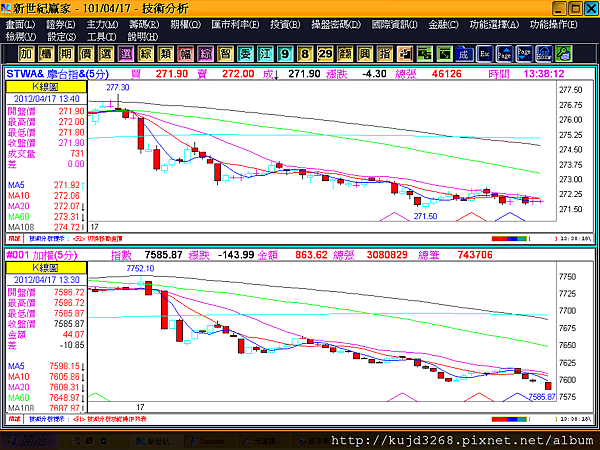Open the 檢視(V) menu
Screen dimensions: 600x450
(21, 37)
